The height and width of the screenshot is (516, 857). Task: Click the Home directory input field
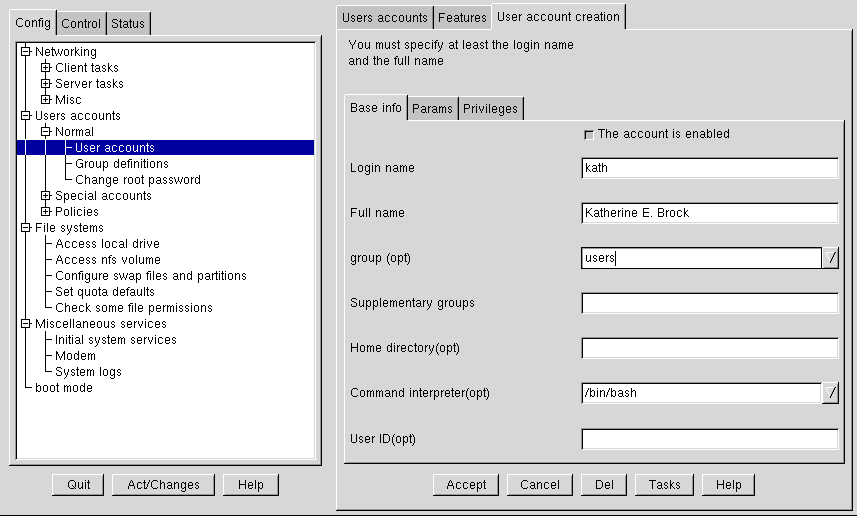click(709, 348)
